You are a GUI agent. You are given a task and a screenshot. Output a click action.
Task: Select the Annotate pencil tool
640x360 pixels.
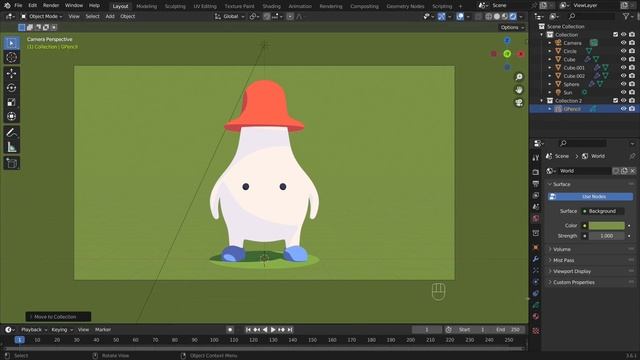coord(11,133)
